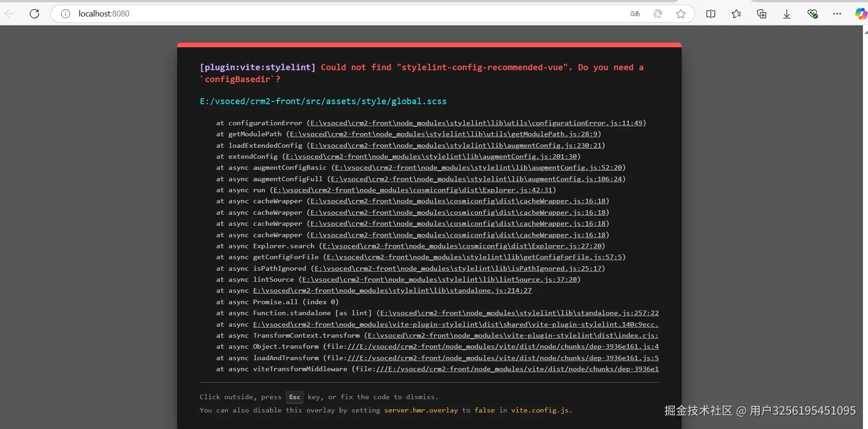
Task: Open the Downloads icon
Action: 787,14
